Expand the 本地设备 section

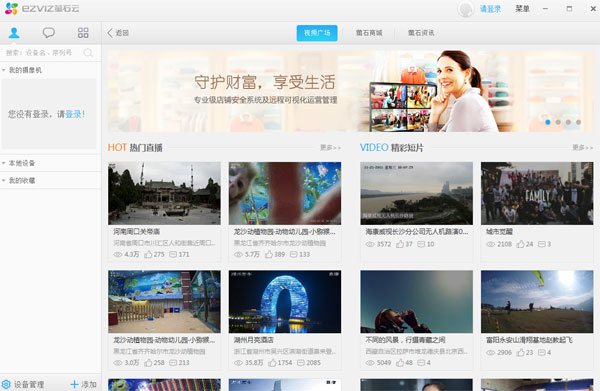4,163
